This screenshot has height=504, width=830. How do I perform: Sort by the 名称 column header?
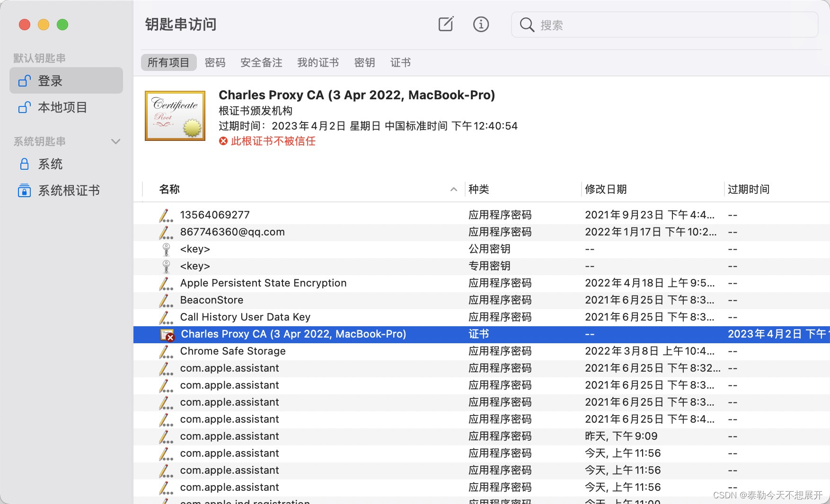(169, 189)
